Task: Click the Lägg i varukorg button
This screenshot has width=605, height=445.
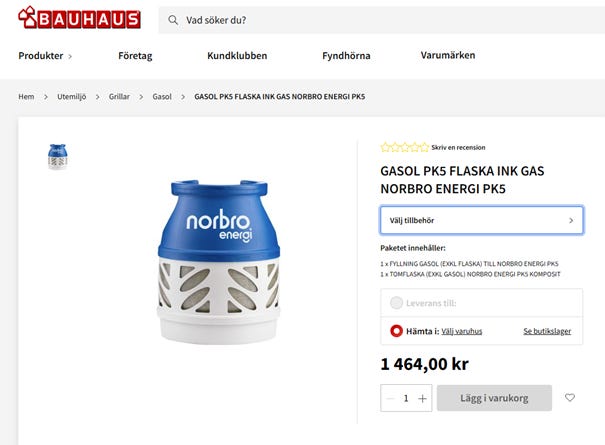Action: [x=494, y=398]
